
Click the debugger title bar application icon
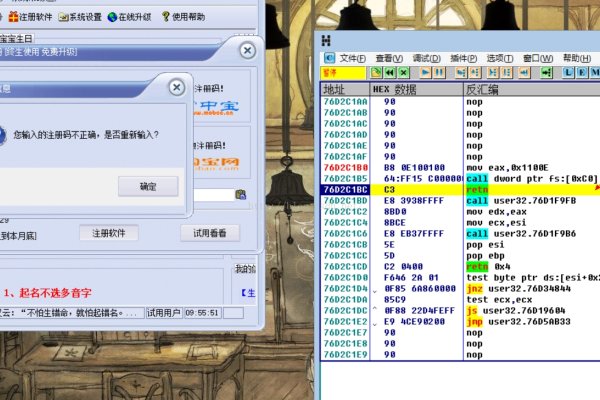click(x=326, y=41)
